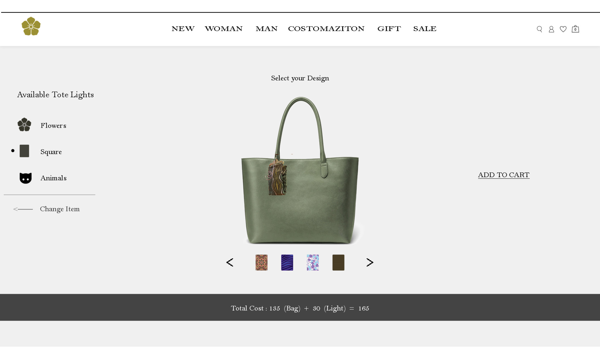The height and width of the screenshot is (364, 600).
Task: Click the ADD TO CART link
Action: click(x=504, y=175)
